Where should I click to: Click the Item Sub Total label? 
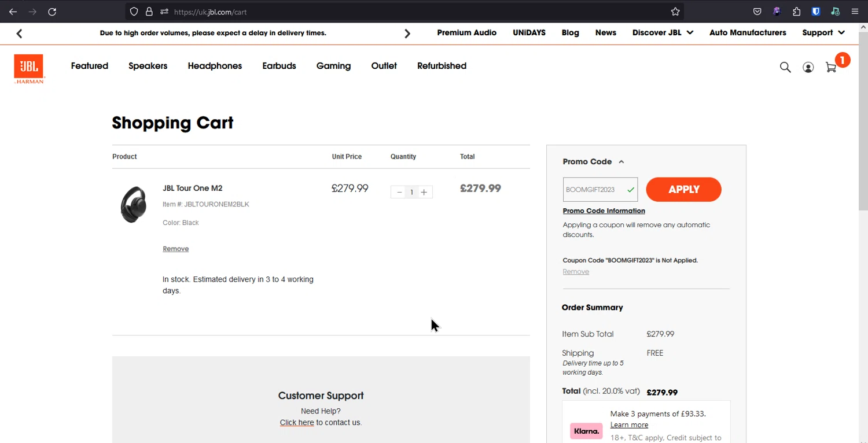[x=588, y=334]
